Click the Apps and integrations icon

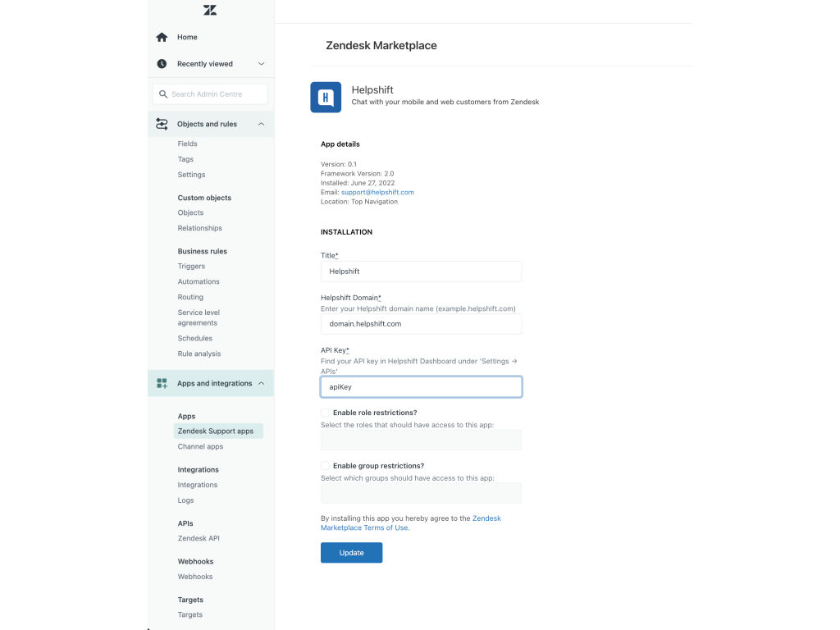click(162, 383)
